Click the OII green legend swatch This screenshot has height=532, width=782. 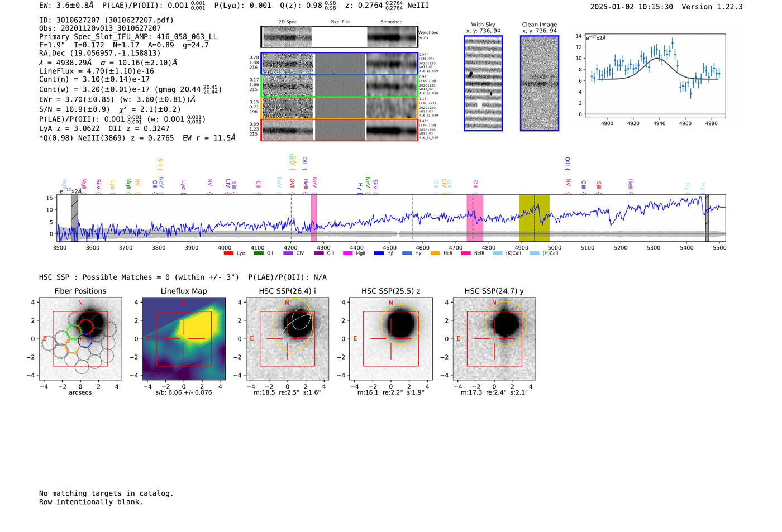pyautogui.click(x=259, y=253)
